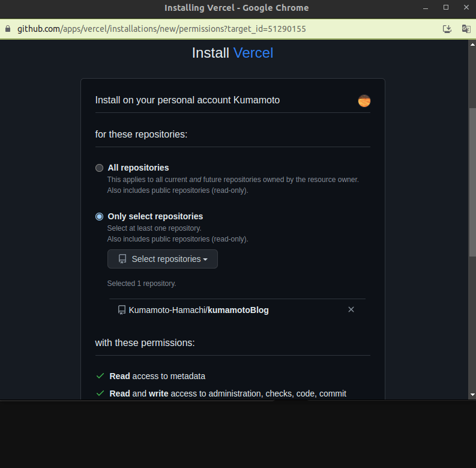Click the Kumamoto-Hamachi/kumamotoBlog repository text
476x468 pixels.
[199, 310]
